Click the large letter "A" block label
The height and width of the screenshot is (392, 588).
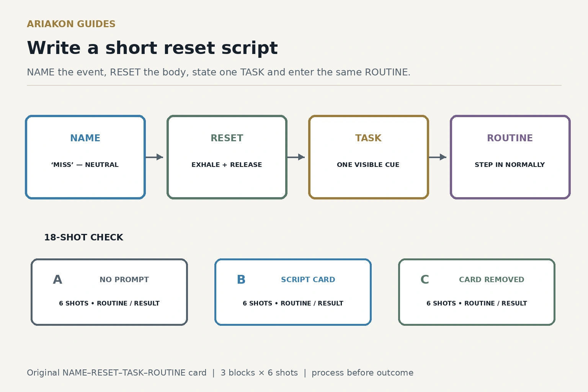point(57,280)
